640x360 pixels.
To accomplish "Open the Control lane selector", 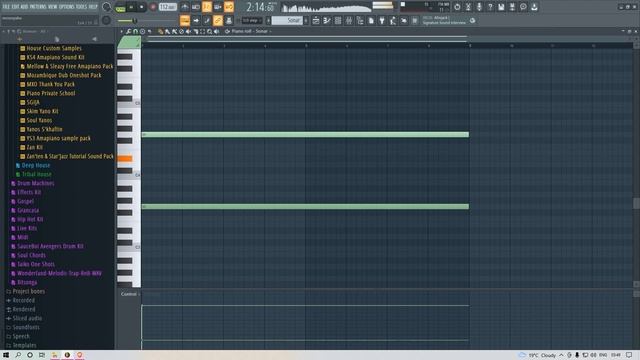I will [129, 294].
